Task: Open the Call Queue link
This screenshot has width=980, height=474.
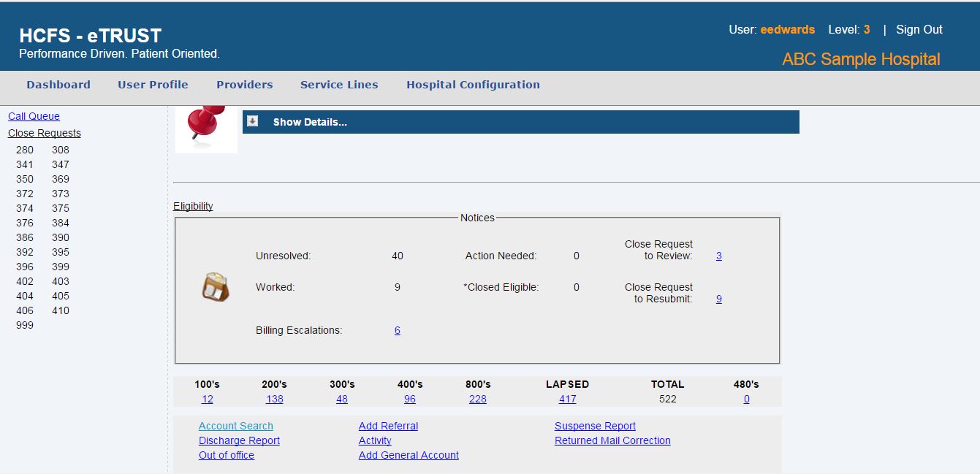Action: [x=34, y=116]
